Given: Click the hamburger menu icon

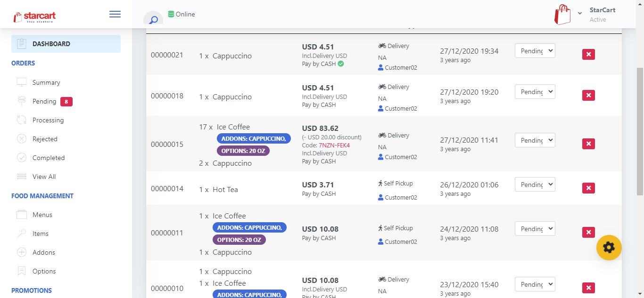Looking at the screenshot, I should (115, 14).
